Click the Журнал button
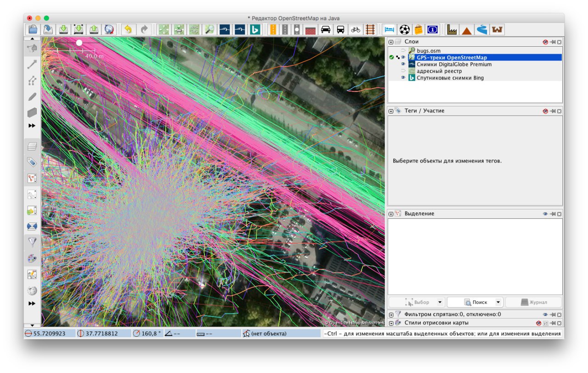Viewport: 588px width, 373px height. 533,302
